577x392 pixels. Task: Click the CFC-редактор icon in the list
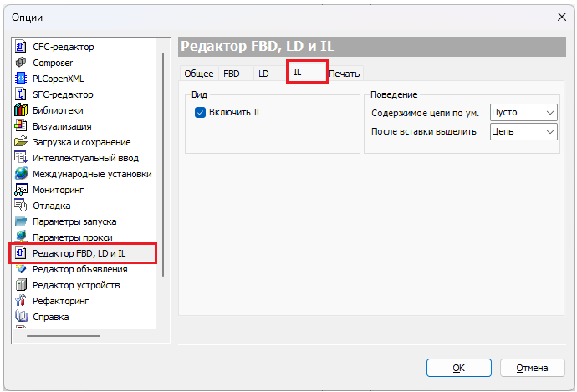(x=22, y=47)
